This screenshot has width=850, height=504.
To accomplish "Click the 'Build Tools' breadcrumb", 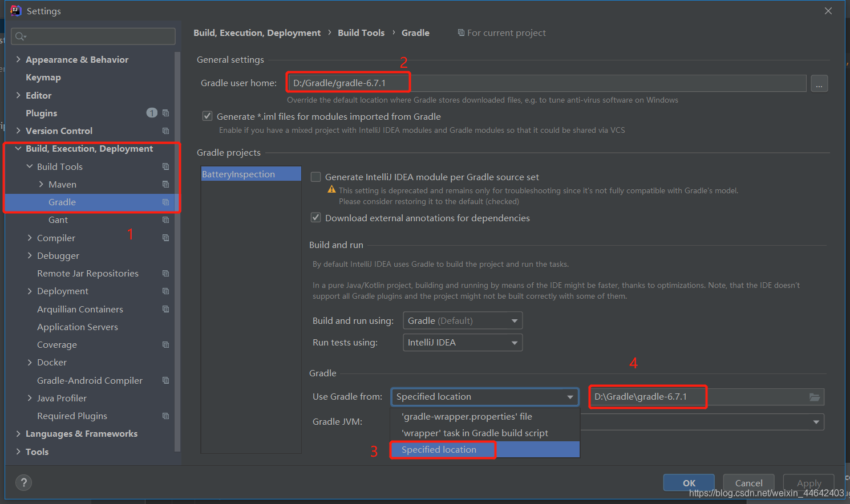I will click(361, 32).
